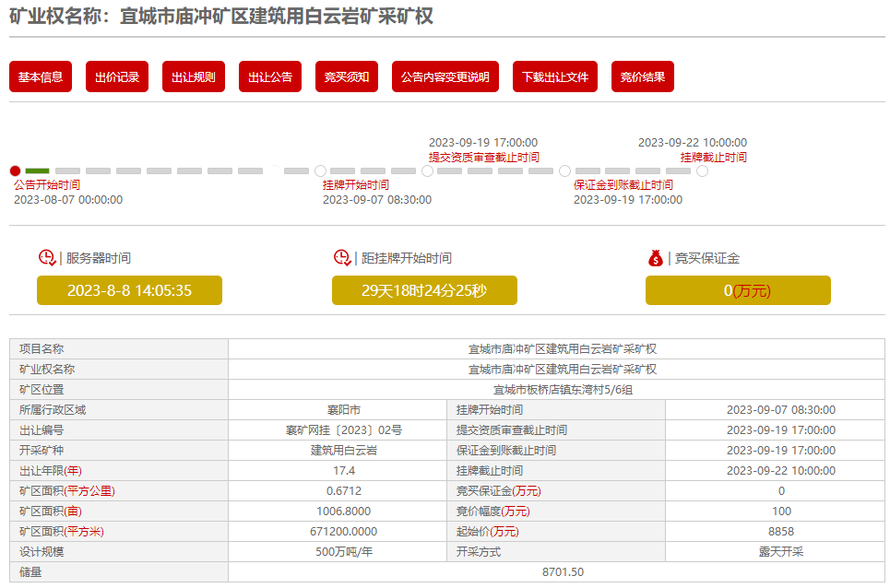Click the red 公告开始时间 timeline marker
The width and height of the screenshot is (890, 588).
15,171
